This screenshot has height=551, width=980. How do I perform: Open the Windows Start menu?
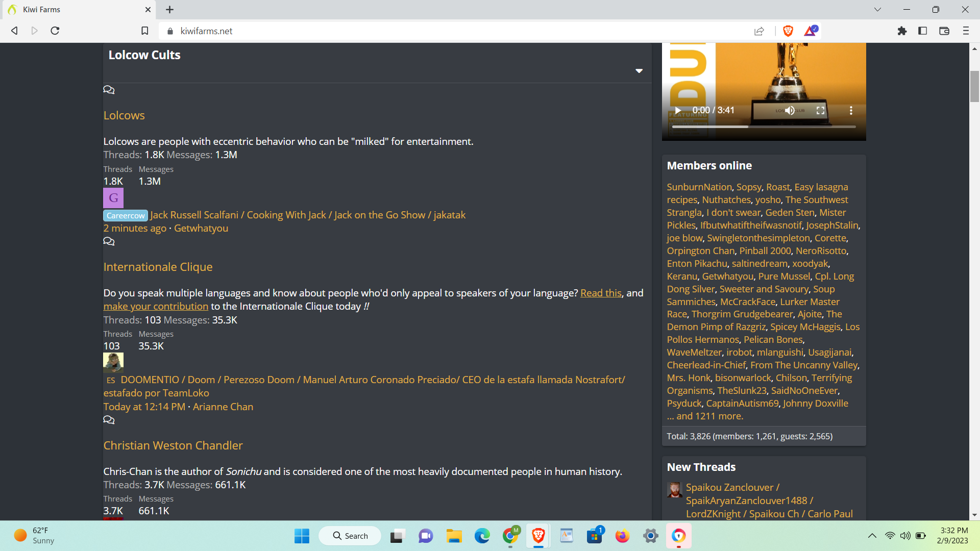point(302,536)
